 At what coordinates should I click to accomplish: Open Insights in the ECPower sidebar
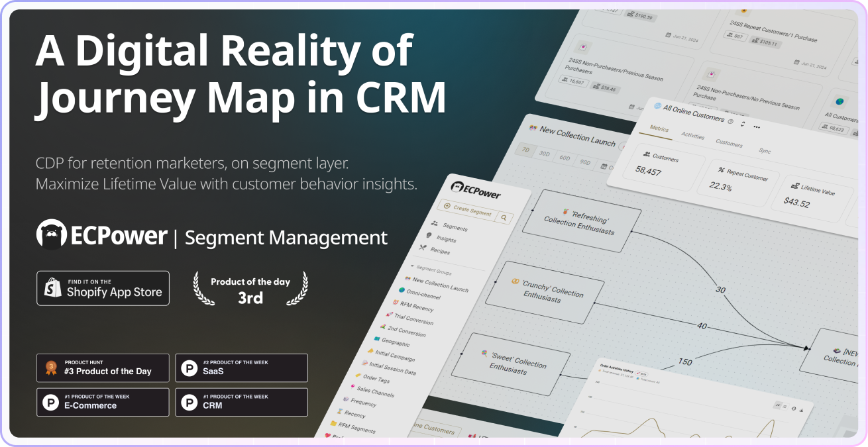[447, 239]
